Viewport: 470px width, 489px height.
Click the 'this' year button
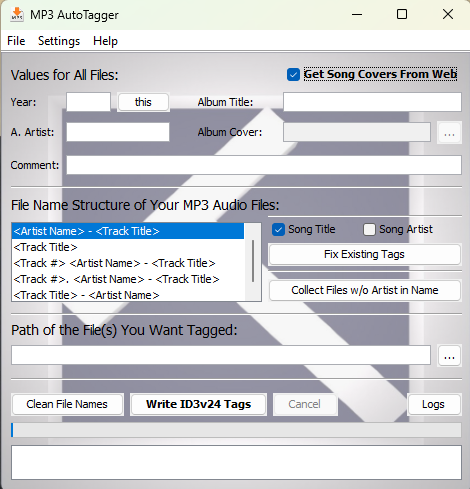pyautogui.click(x=143, y=102)
